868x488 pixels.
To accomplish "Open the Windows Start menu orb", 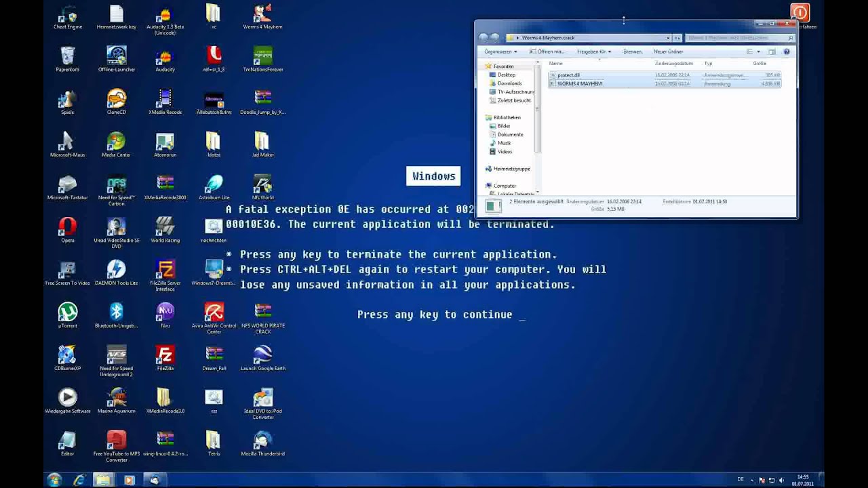I will pyautogui.click(x=54, y=480).
